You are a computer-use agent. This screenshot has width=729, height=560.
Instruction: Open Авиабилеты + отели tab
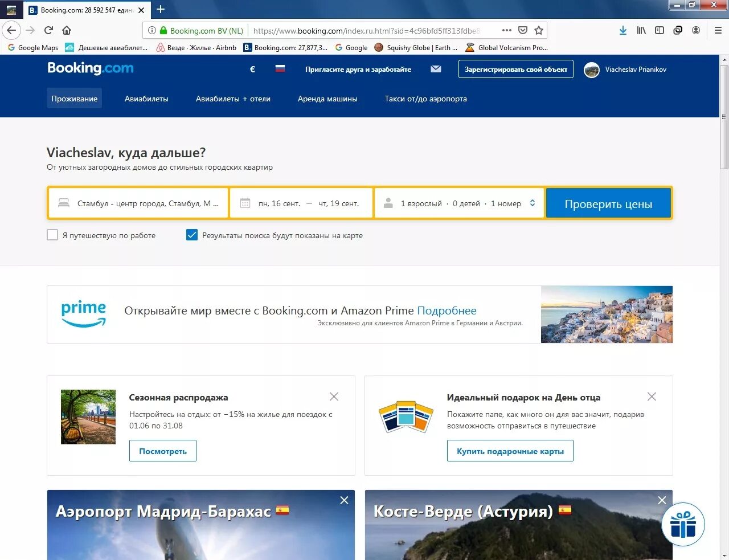click(x=233, y=99)
